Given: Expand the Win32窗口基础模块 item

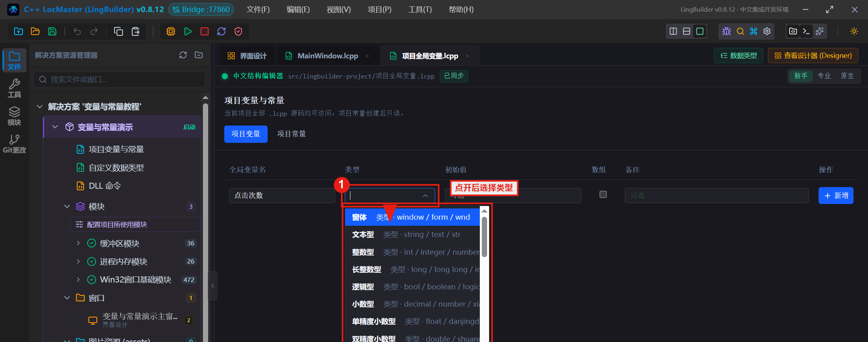Looking at the screenshot, I should point(78,279).
